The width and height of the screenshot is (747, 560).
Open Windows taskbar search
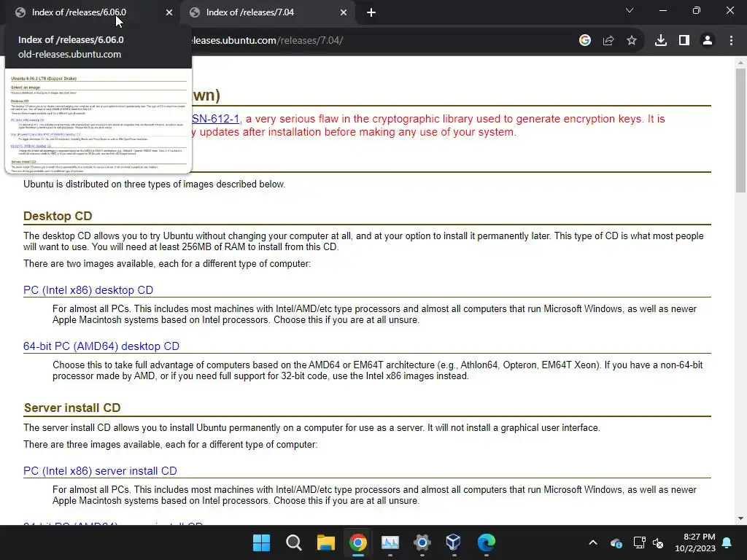coord(293,542)
